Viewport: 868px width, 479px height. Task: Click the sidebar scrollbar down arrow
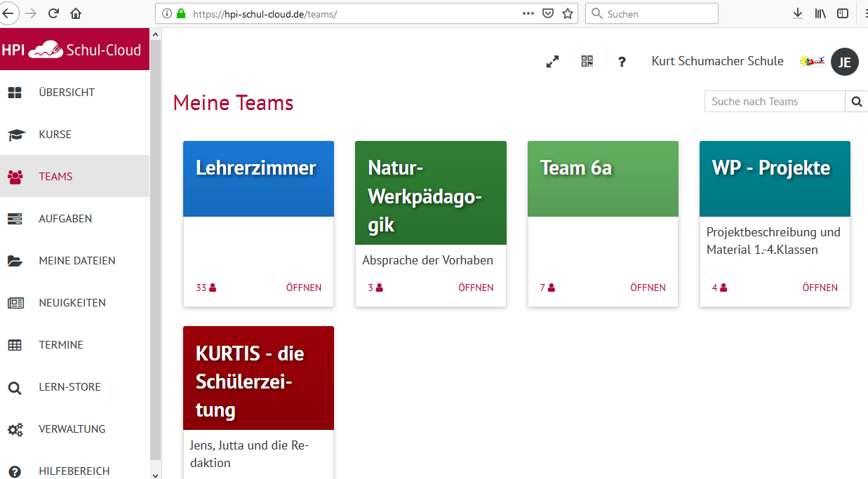coord(155,474)
